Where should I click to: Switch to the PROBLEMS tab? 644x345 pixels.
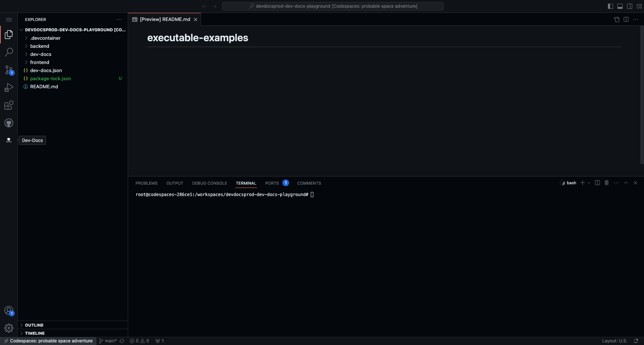click(x=146, y=183)
